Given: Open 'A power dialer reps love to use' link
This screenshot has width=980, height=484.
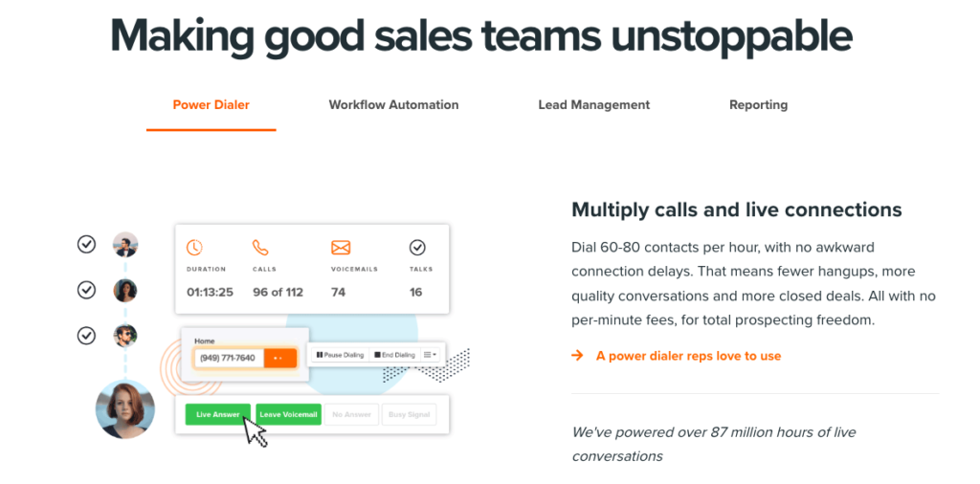Looking at the screenshot, I should coord(688,356).
